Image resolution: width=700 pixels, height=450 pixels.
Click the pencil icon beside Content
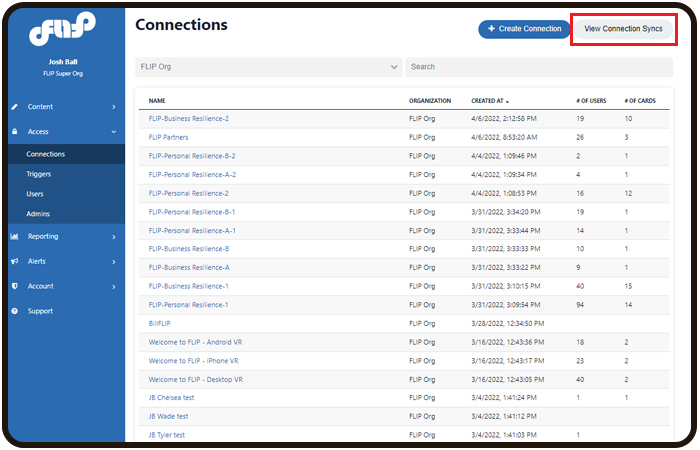[15, 107]
